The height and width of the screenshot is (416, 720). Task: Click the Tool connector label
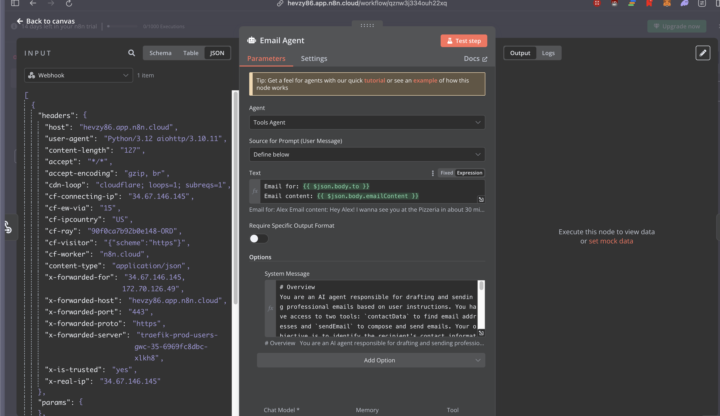[453, 410]
